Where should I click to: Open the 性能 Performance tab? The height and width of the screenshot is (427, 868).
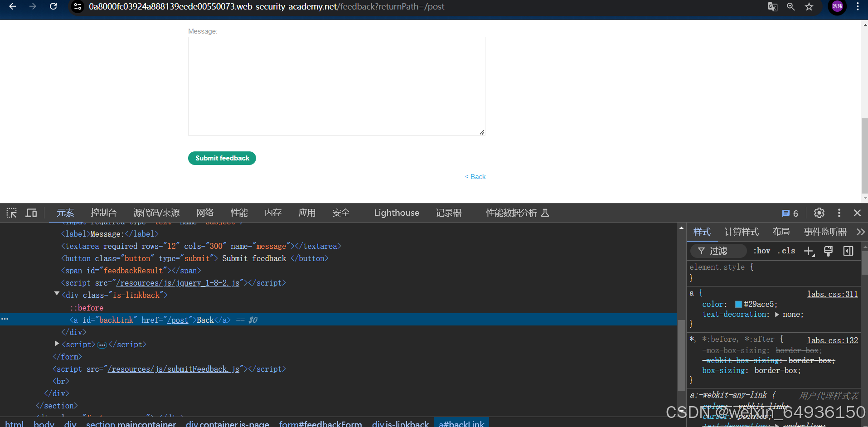(239, 213)
